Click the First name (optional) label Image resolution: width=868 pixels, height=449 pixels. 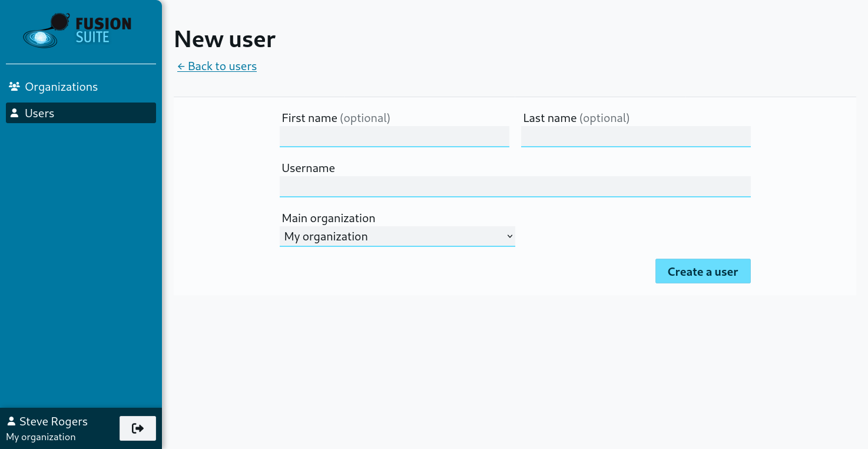click(336, 118)
